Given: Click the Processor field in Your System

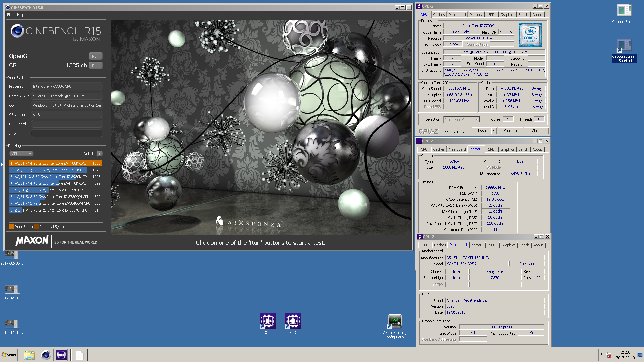Looking at the screenshot, I should point(67,86).
